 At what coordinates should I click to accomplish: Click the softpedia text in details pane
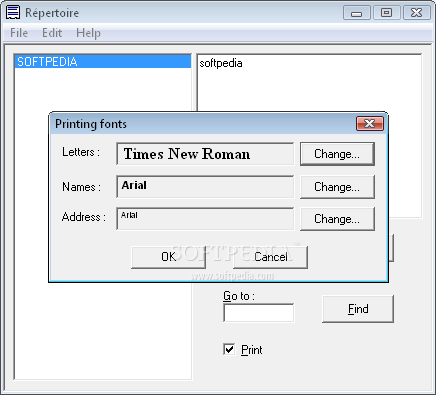tap(221, 63)
